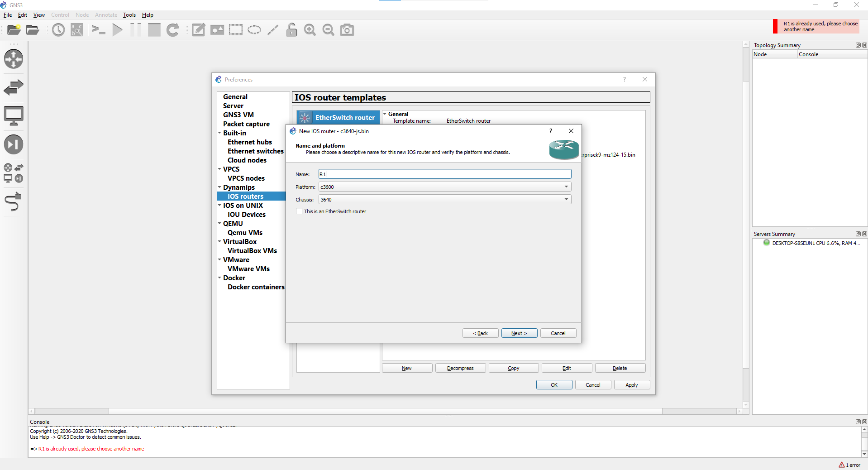Select the Browse routers tool
The width and height of the screenshot is (868, 470).
tap(14, 59)
